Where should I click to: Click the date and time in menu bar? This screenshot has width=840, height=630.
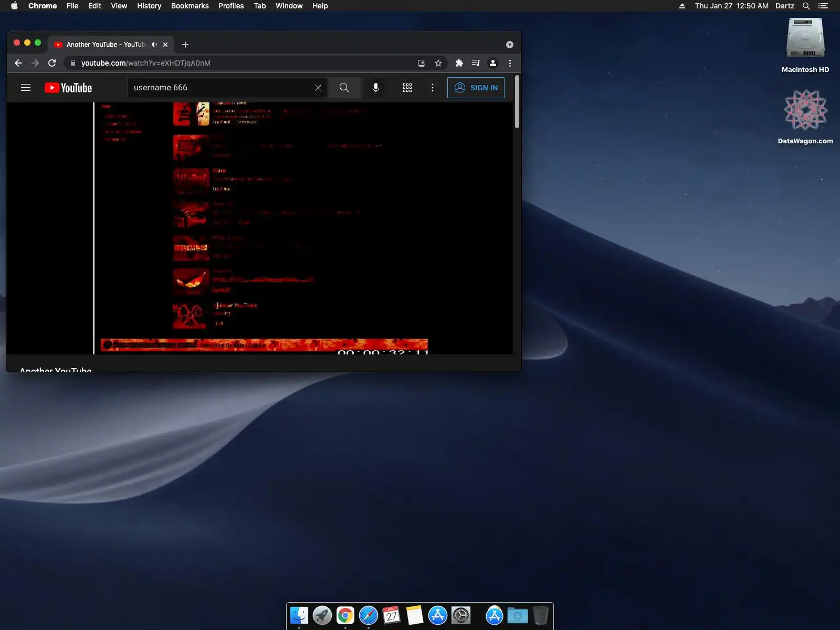pos(731,6)
